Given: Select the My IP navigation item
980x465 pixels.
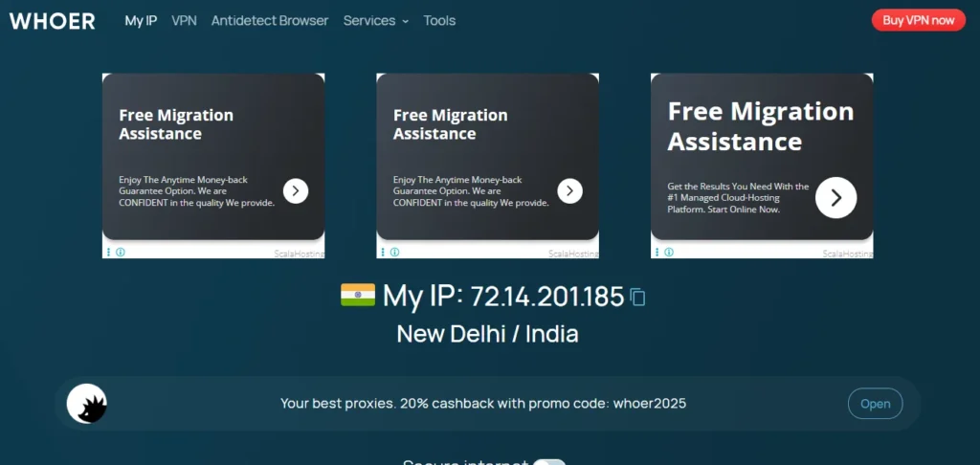Looking at the screenshot, I should click(x=141, y=20).
